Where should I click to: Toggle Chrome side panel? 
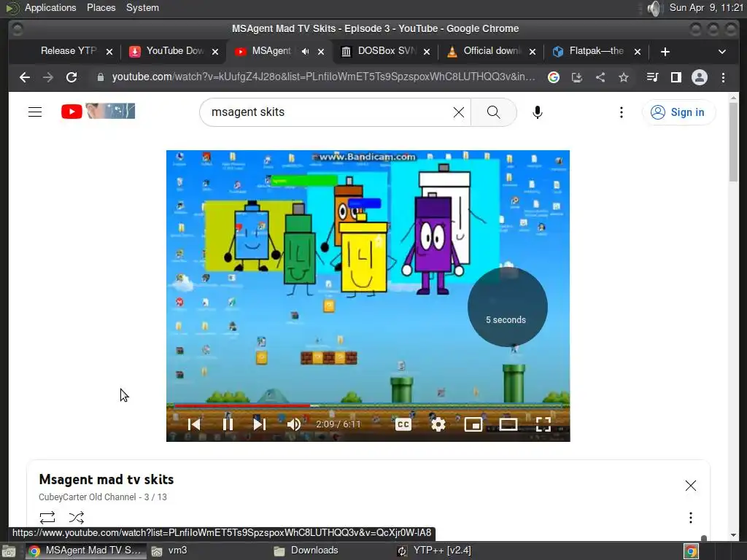(676, 77)
